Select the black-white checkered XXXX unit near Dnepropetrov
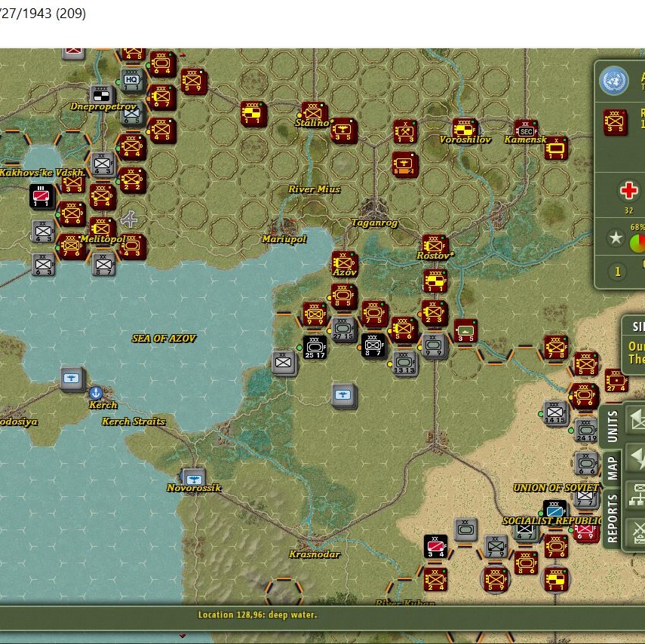 click(101, 97)
